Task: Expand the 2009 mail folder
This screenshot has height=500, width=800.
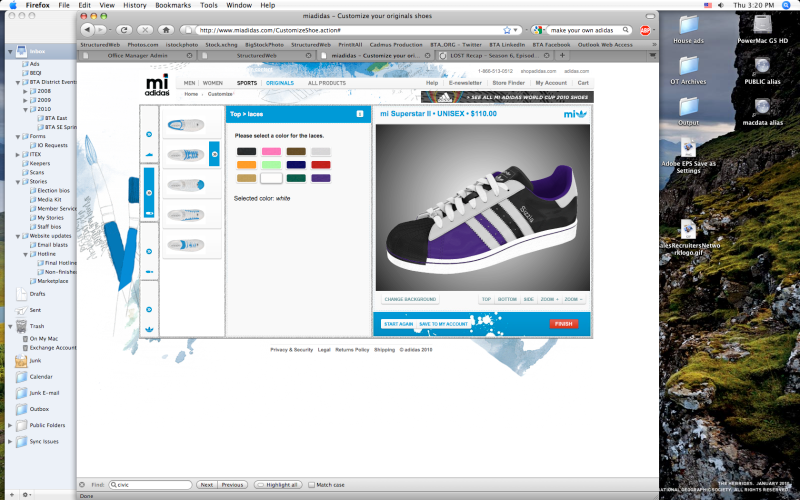Action: point(26,101)
